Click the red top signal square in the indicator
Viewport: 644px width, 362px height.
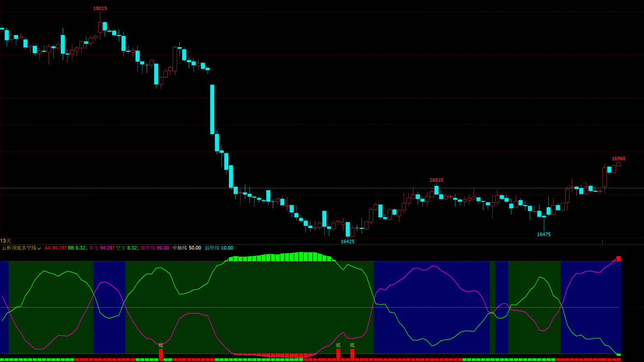pos(618,259)
